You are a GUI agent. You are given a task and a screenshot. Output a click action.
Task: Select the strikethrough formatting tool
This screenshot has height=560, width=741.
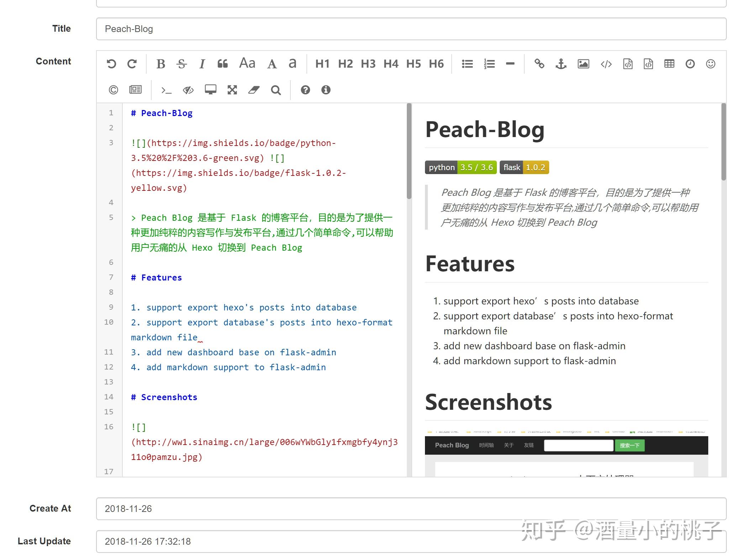pyautogui.click(x=182, y=64)
